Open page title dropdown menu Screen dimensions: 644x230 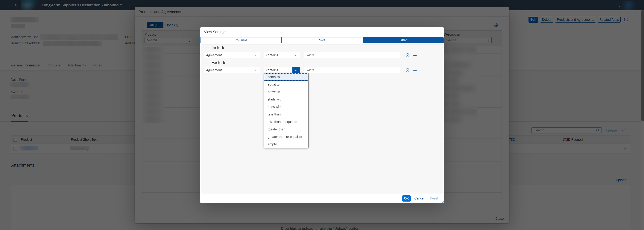point(121,5)
